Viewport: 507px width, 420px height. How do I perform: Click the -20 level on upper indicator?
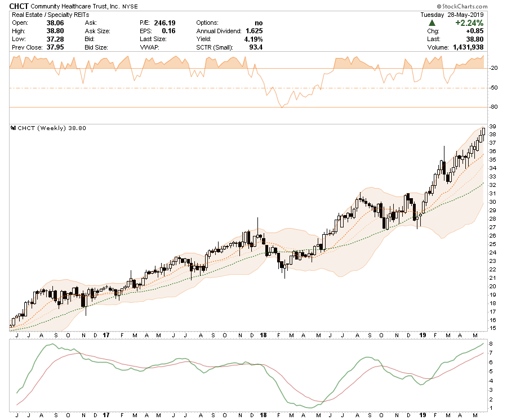point(493,68)
